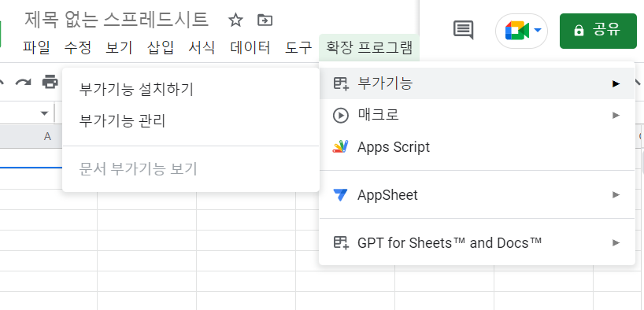Open Apps Script from the menu
The height and width of the screenshot is (310, 644).
click(477, 147)
